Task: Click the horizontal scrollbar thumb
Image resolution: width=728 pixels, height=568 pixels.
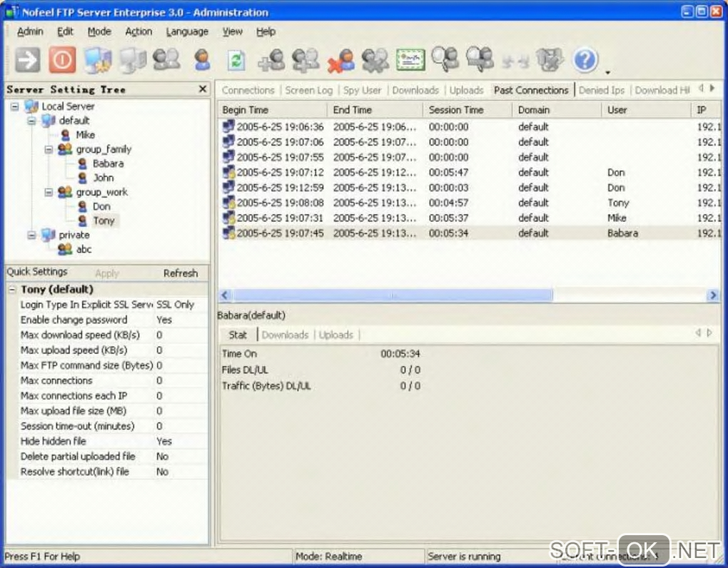Action: 393,295
